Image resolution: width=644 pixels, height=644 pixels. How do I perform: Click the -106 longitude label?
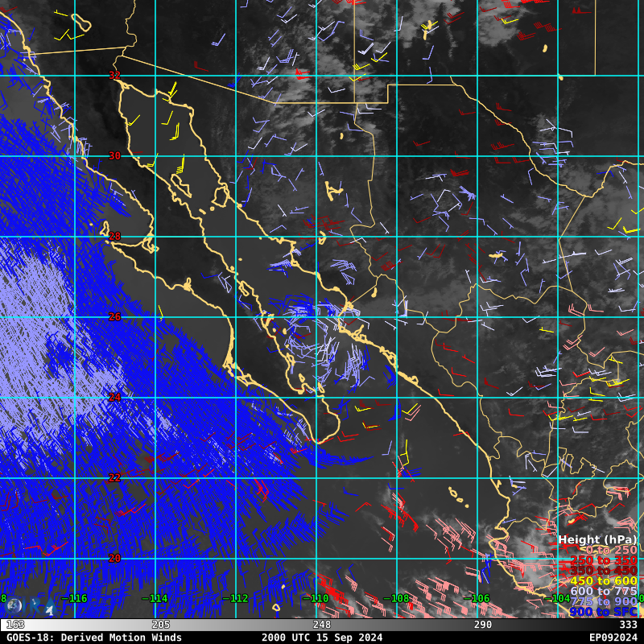pyautogui.click(x=477, y=598)
